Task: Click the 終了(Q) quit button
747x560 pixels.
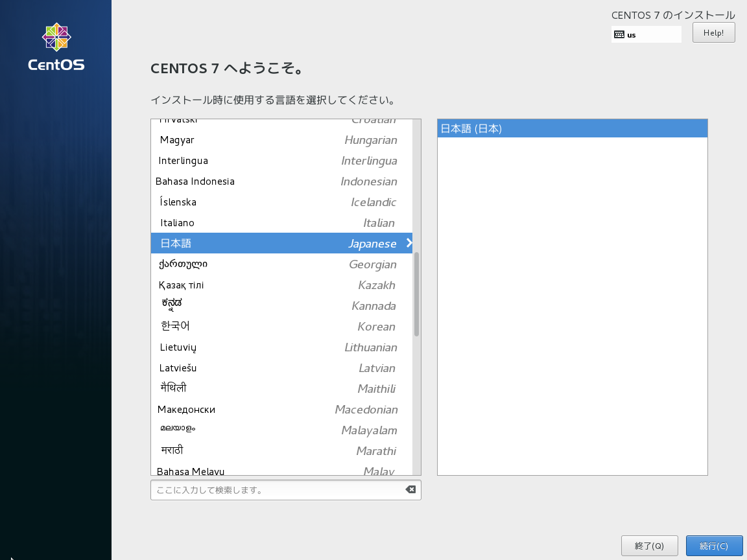Action: pos(649,546)
